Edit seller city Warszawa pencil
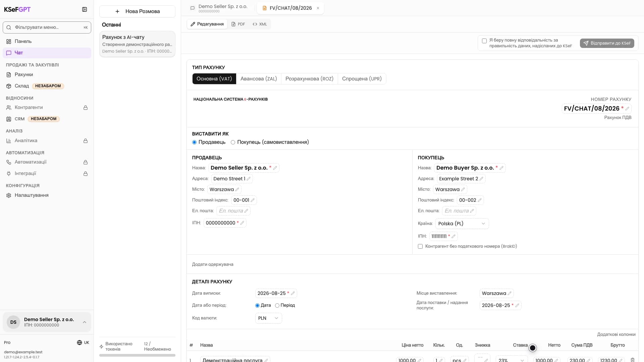The image size is (644, 362). [x=237, y=189]
